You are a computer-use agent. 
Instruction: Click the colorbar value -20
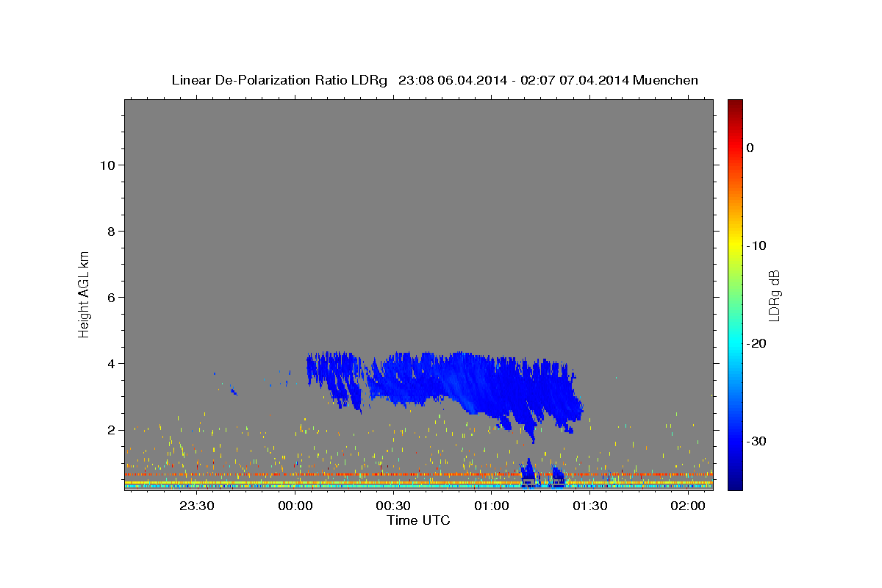[x=758, y=343]
